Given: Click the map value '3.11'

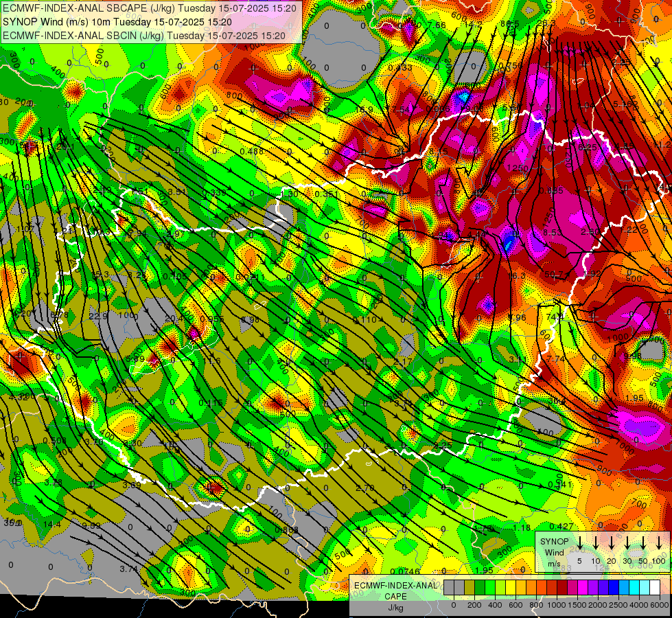Looking at the screenshot, I should (518, 359).
